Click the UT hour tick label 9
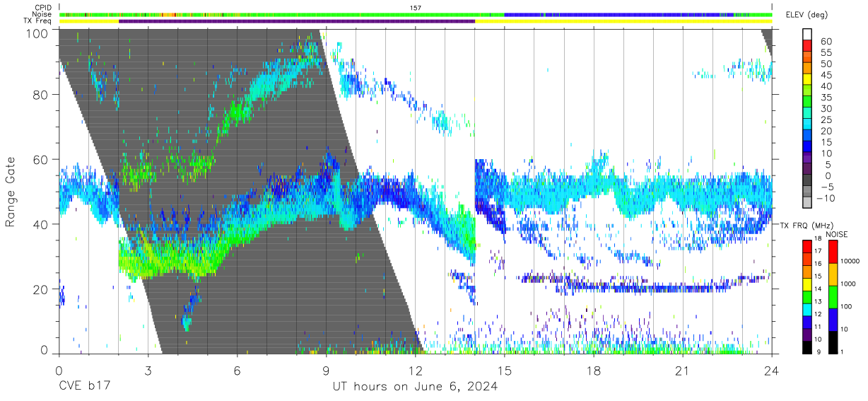868x401 pixels. pos(326,370)
